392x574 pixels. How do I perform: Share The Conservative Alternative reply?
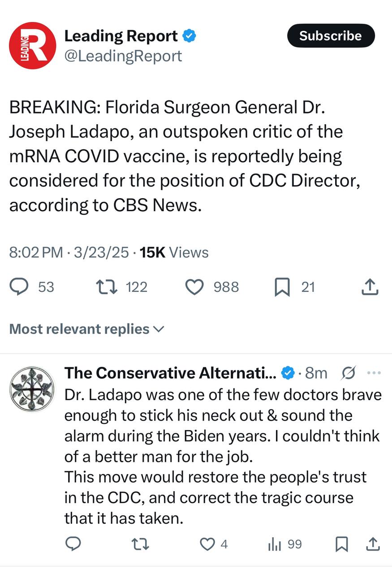pos(373,544)
